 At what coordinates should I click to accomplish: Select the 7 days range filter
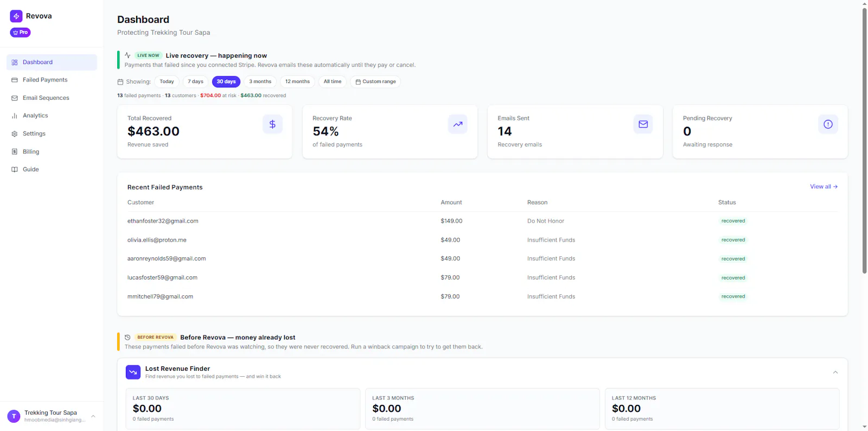click(x=196, y=82)
